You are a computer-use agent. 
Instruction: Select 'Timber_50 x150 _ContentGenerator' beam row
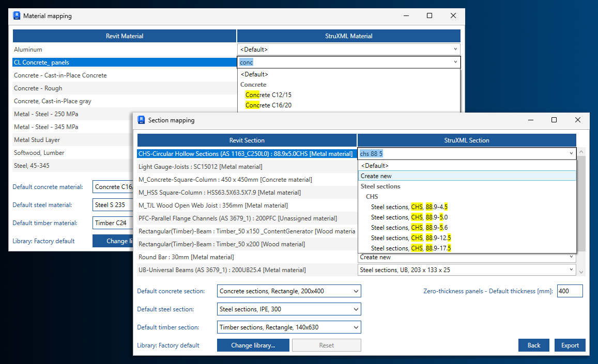tap(247, 231)
